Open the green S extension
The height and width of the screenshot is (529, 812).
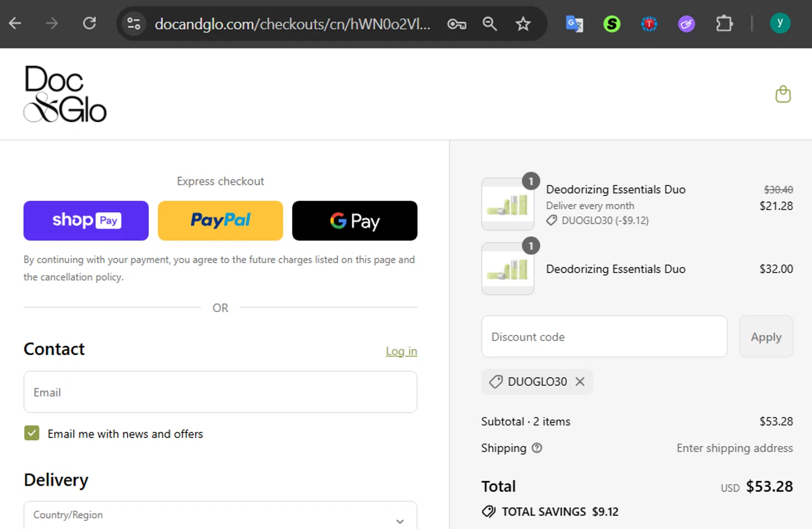pos(612,24)
